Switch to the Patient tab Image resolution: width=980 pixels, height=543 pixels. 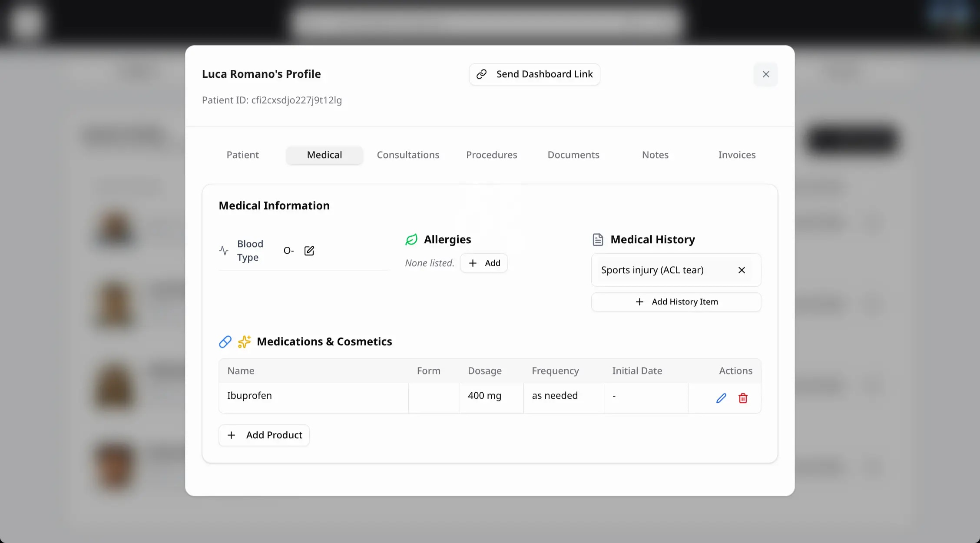[242, 155]
